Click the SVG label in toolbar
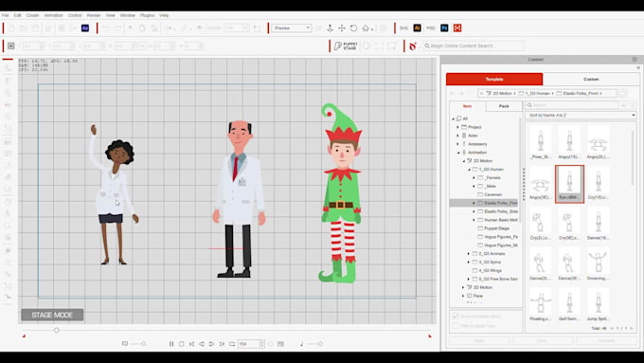Image resolution: width=644 pixels, height=363 pixels. pos(403,27)
